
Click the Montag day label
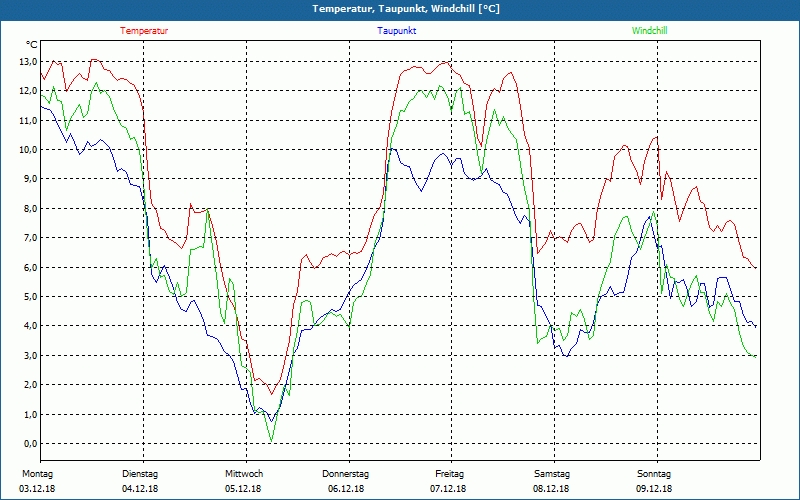click(x=37, y=474)
